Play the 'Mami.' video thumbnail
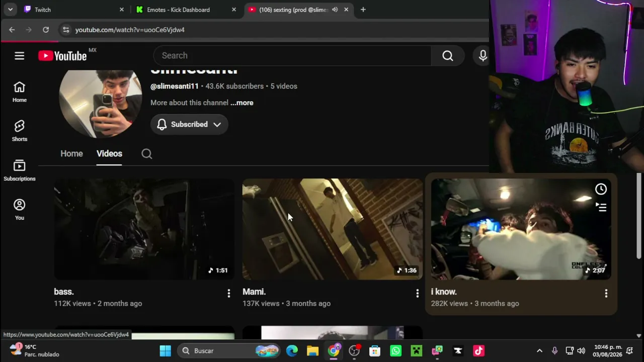The image size is (644, 362). point(333,229)
